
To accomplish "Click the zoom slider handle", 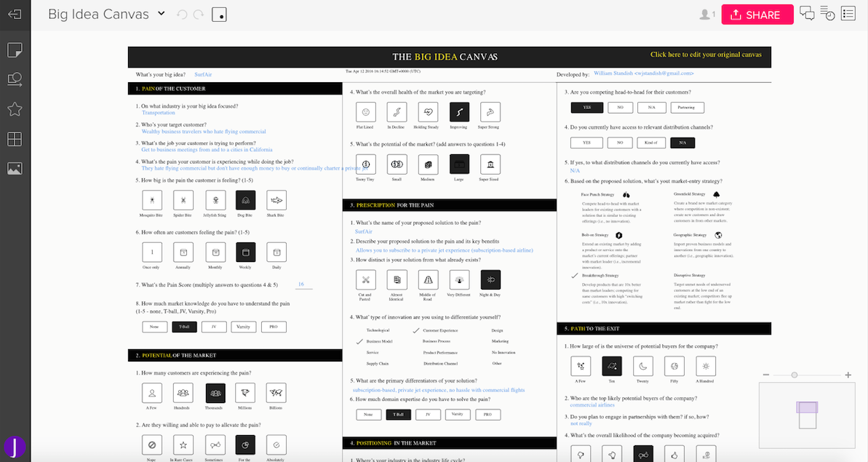I will 795,375.
